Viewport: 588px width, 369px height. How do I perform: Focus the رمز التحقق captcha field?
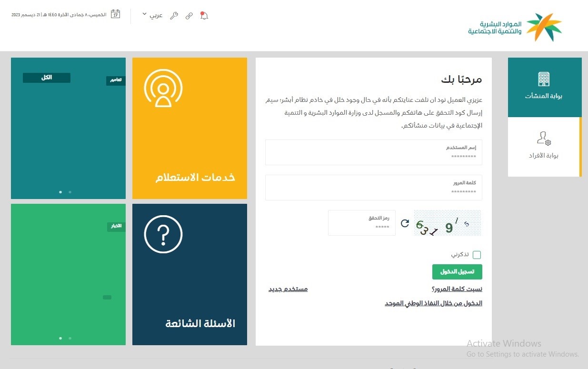pos(362,223)
